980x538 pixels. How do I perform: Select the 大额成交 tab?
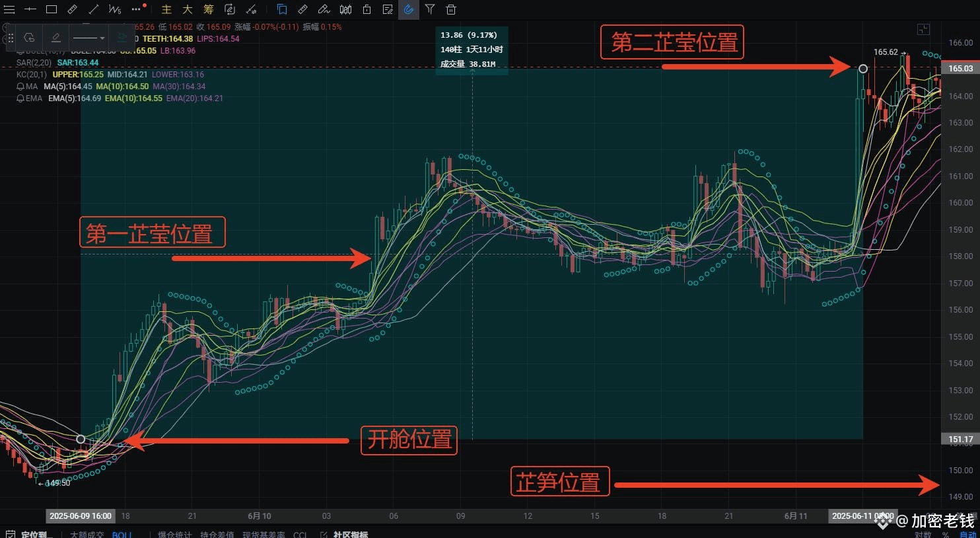click(x=87, y=535)
